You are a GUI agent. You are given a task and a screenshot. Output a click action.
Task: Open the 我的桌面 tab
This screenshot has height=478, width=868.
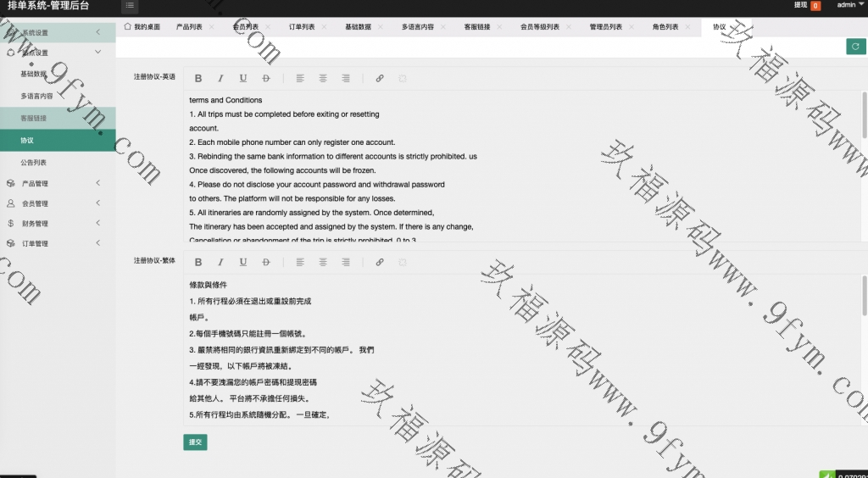[x=142, y=27]
